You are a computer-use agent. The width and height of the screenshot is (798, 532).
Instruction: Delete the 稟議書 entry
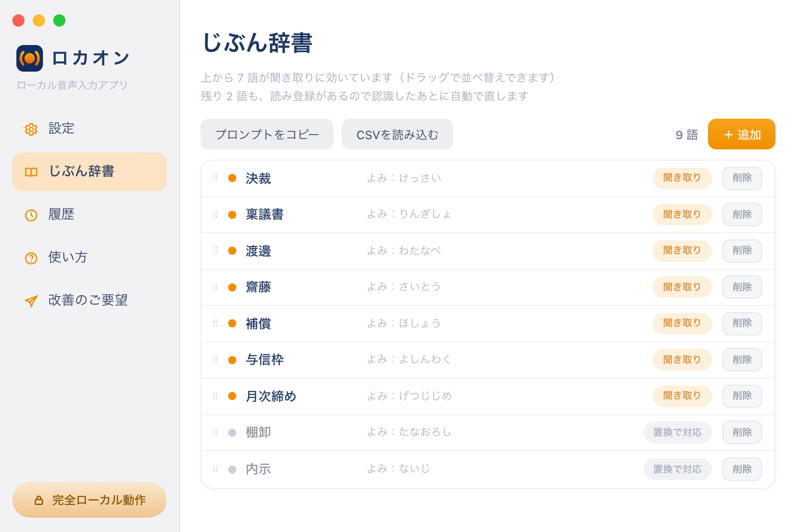coord(742,214)
